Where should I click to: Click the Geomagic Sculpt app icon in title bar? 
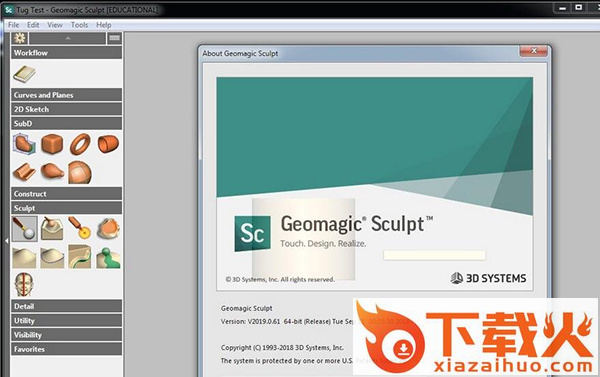click(8, 10)
